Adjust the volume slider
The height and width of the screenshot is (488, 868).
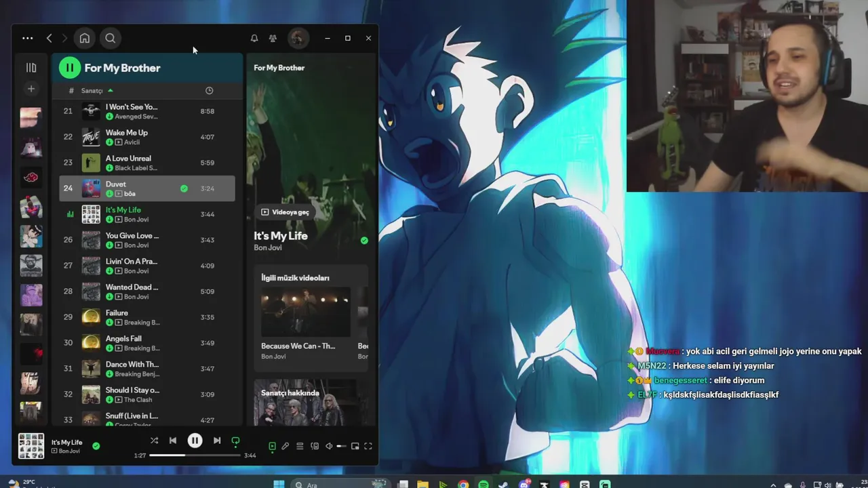341,446
